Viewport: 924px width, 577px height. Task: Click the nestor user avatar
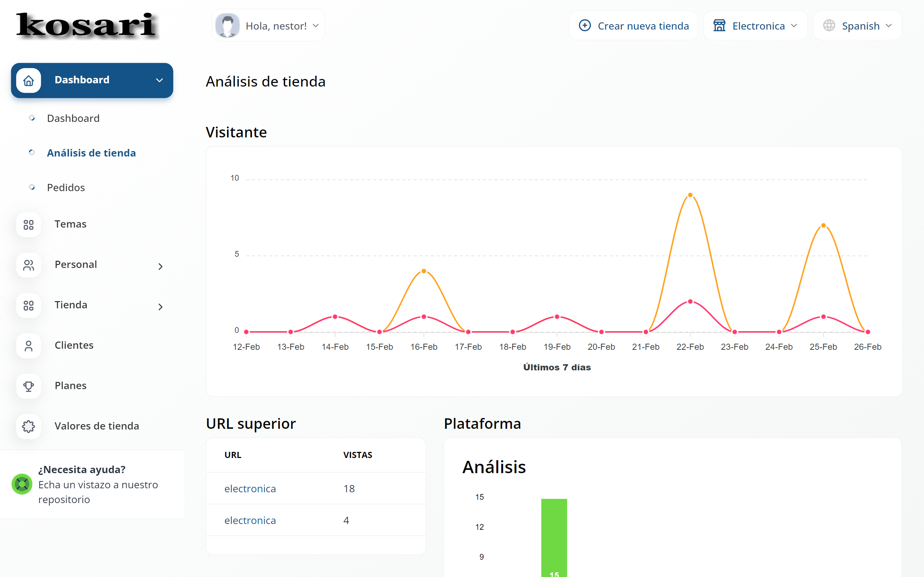click(227, 26)
